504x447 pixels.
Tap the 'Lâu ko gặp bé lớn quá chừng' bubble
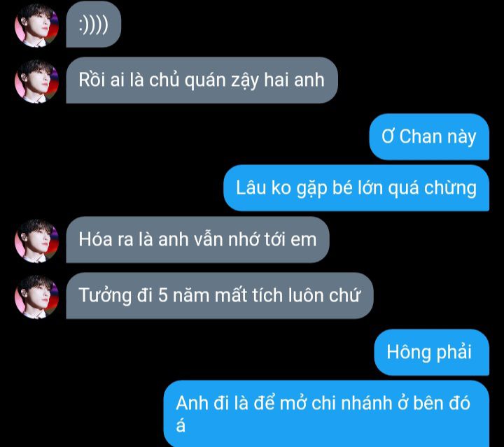tap(356, 188)
